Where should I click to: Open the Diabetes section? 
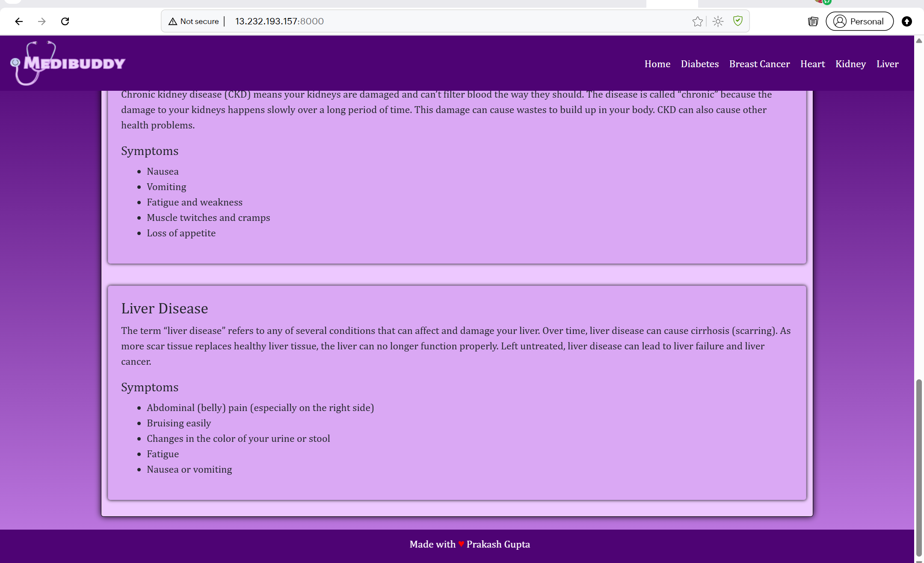tap(700, 64)
